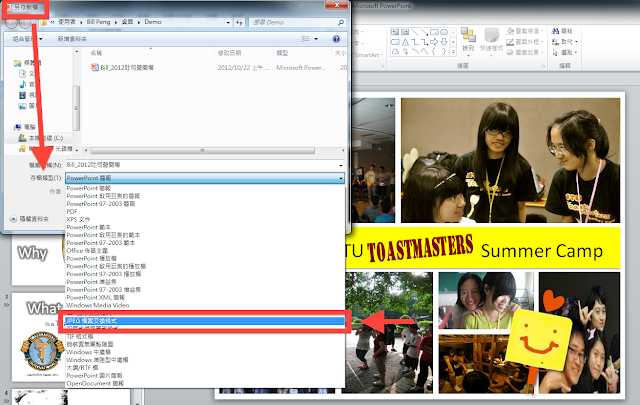Expand the shapes gallery More arrow
Screen dimensions: 640x405
pyautogui.click(x=453, y=52)
